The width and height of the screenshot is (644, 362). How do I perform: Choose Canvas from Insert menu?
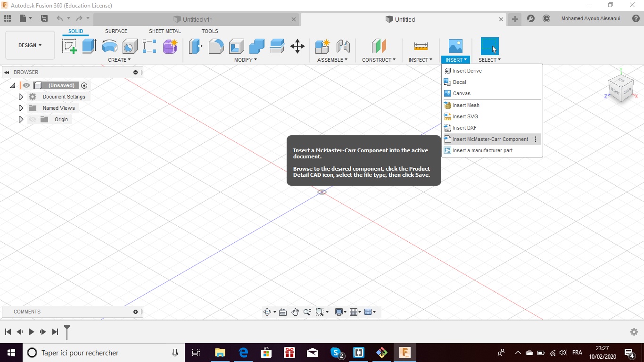pos(492,93)
